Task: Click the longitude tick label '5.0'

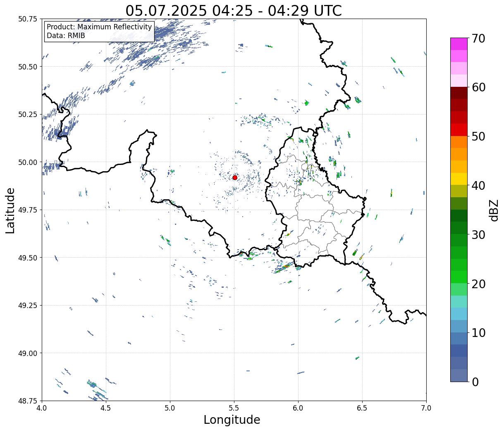Action: tap(170, 408)
